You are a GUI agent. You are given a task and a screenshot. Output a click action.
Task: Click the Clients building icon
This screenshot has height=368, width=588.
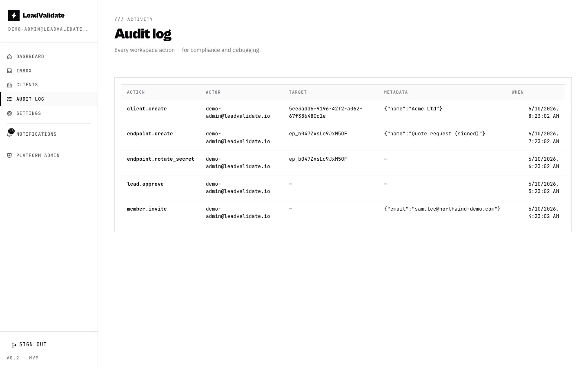point(9,85)
